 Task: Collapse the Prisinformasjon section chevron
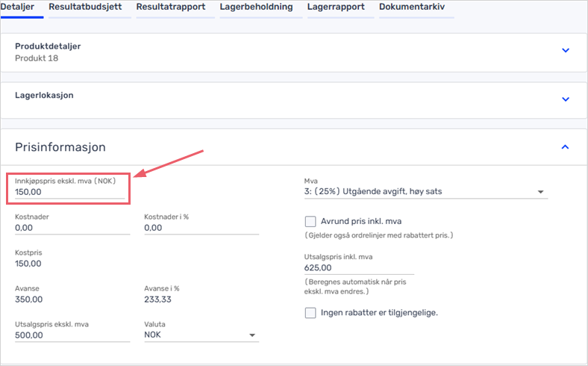[x=565, y=147]
